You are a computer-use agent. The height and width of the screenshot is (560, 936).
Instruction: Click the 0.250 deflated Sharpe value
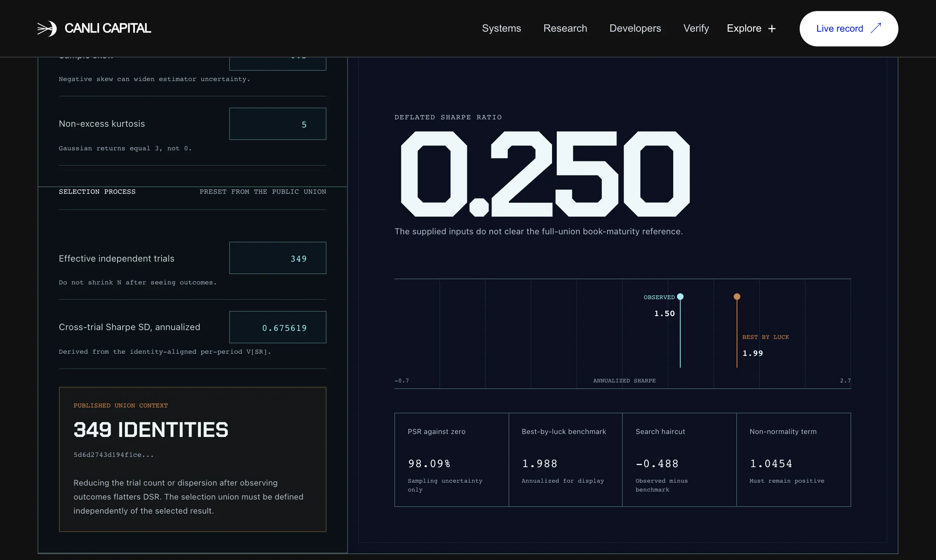click(545, 174)
